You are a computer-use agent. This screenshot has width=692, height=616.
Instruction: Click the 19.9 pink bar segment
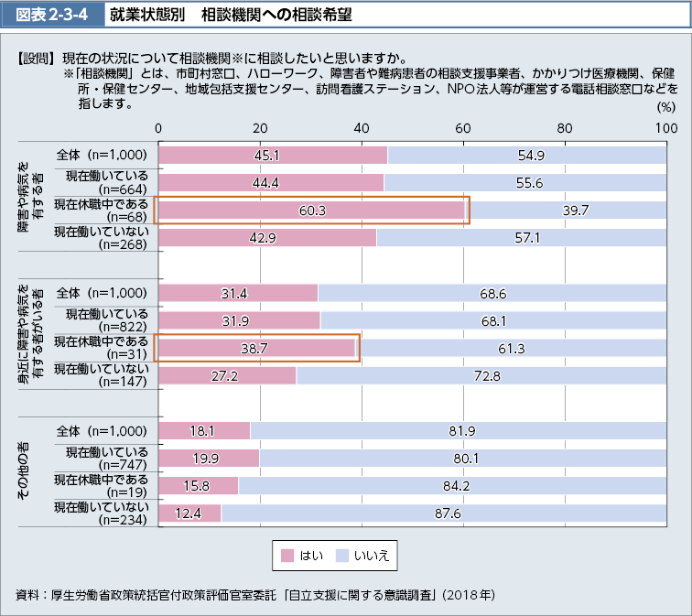point(209,459)
